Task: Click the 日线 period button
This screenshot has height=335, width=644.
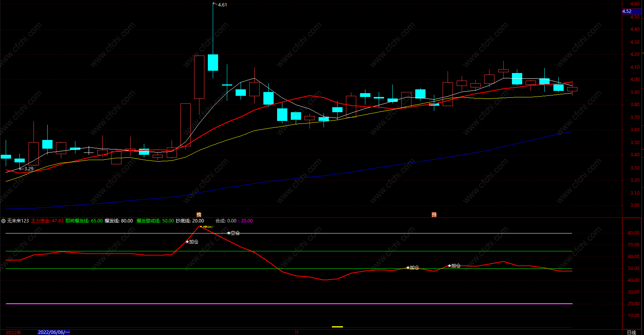Action: pyautogui.click(x=631, y=332)
